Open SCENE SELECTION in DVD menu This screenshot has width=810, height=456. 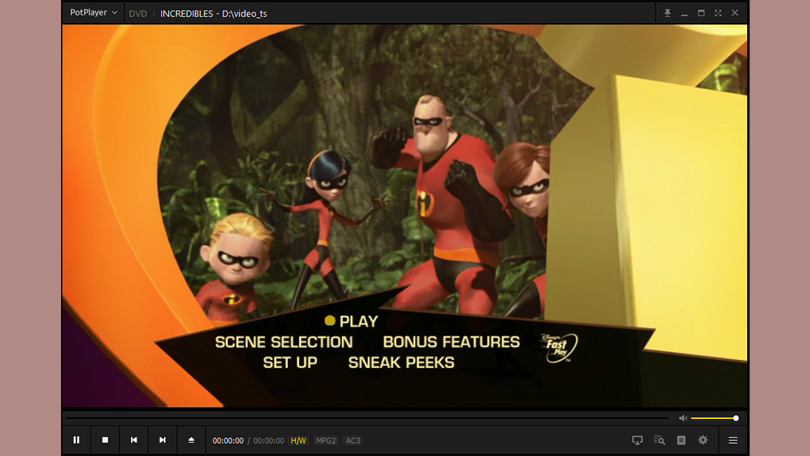pyautogui.click(x=284, y=342)
